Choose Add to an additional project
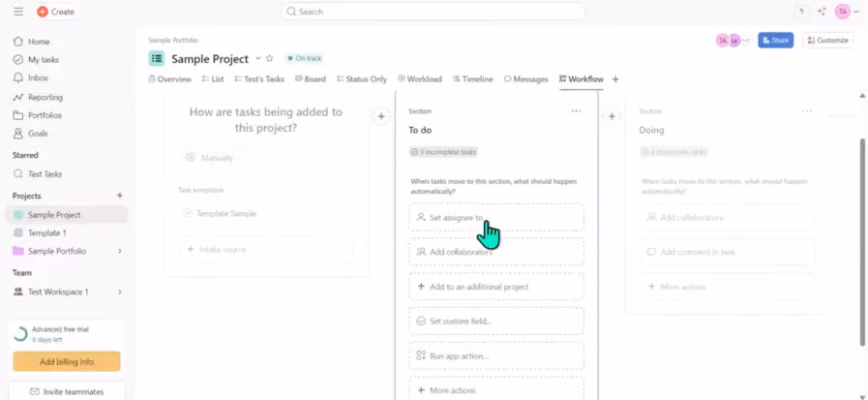Viewport: 868px width, 400px height. (x=496, y=287)
